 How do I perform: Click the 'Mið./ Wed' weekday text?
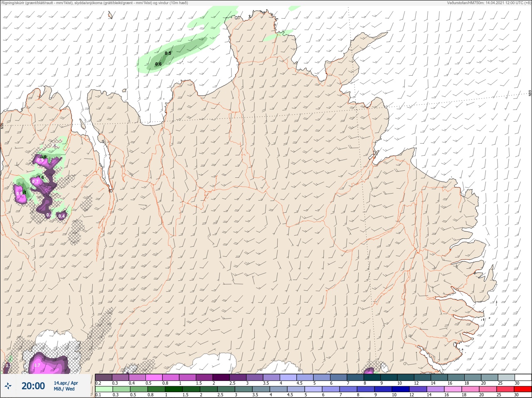[64, 389]
